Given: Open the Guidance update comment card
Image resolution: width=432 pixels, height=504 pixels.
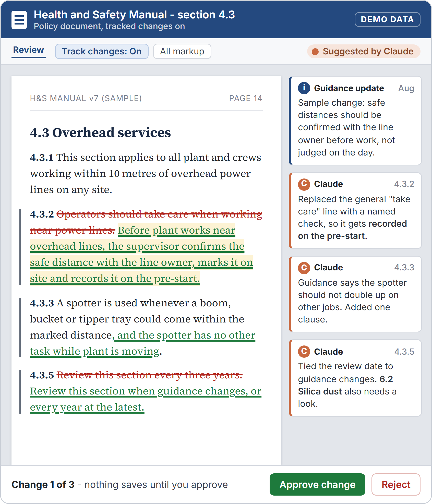Looking at the screenshot, I should coord(355,121).
